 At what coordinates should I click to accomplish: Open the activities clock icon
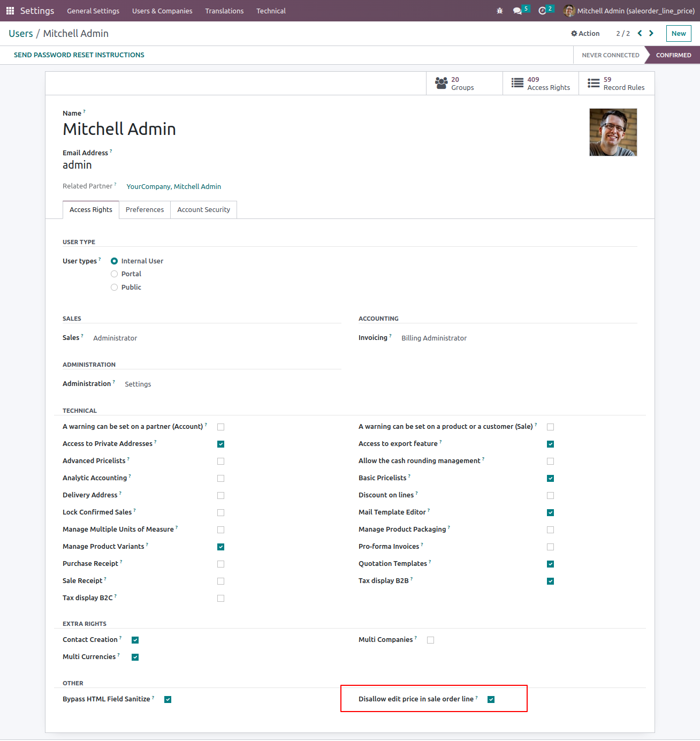pyautogui.click(x=542, y=11)
